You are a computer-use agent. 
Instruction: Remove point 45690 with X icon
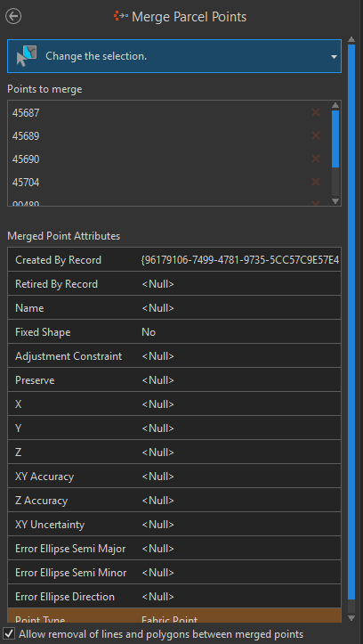pyautogui.click(x=316, y=159)
